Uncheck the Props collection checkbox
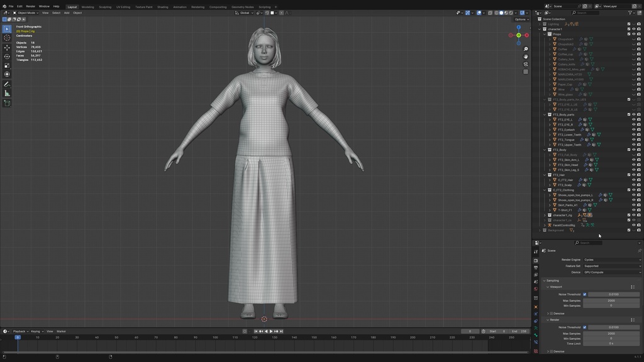644x362 pixels. click(x=628, y=34)
